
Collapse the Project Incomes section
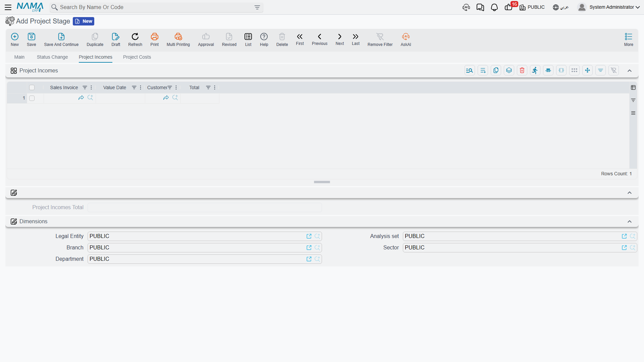[630, 71]
